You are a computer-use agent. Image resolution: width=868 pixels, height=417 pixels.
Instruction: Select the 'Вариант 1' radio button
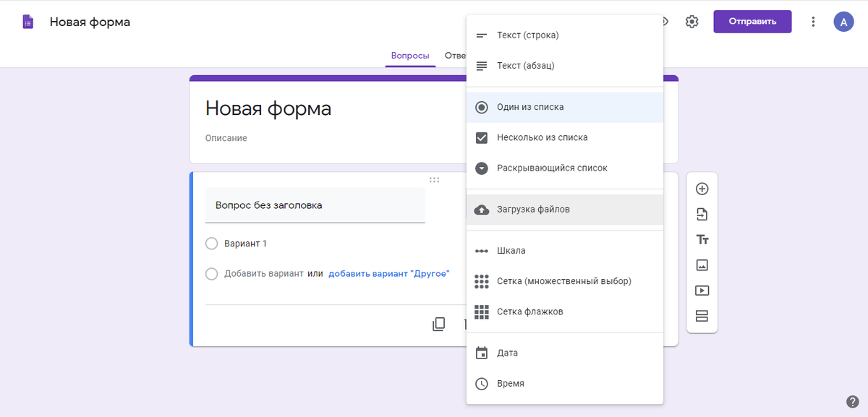(x=211, y=244)
